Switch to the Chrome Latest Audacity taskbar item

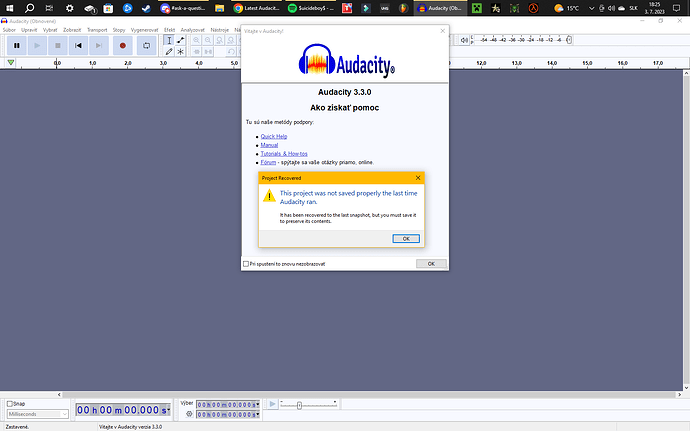click(257, 8)
